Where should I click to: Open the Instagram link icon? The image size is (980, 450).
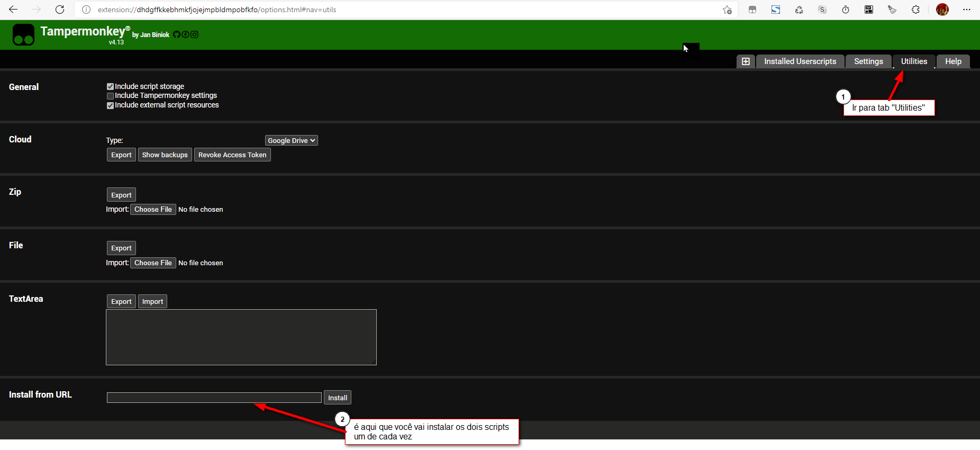[194, 34]
